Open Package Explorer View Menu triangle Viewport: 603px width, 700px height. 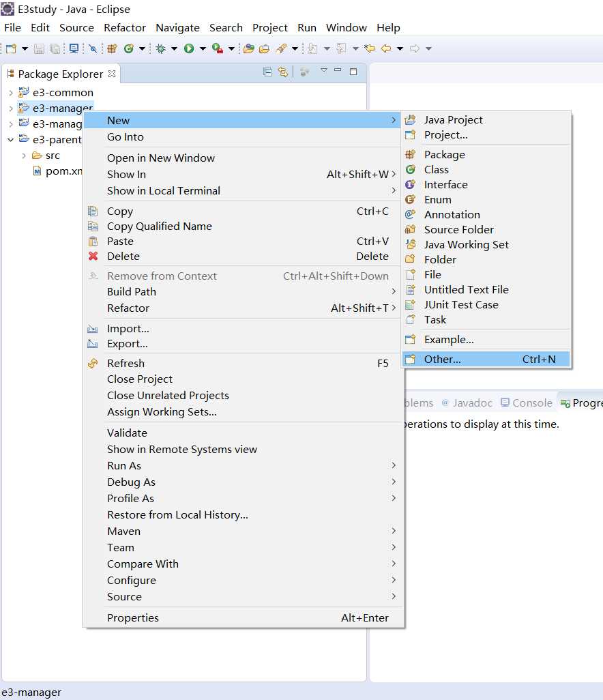[x=324, y=70]
